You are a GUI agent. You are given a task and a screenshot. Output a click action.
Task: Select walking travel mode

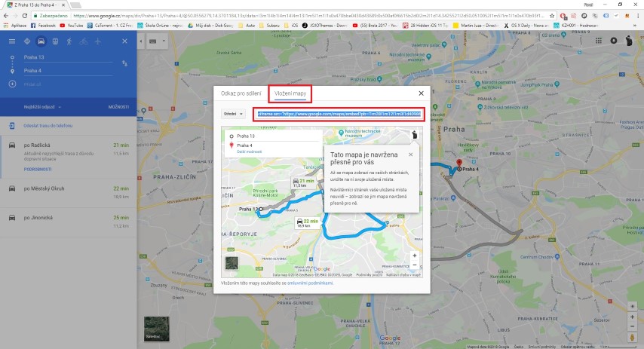coord(69,41)
